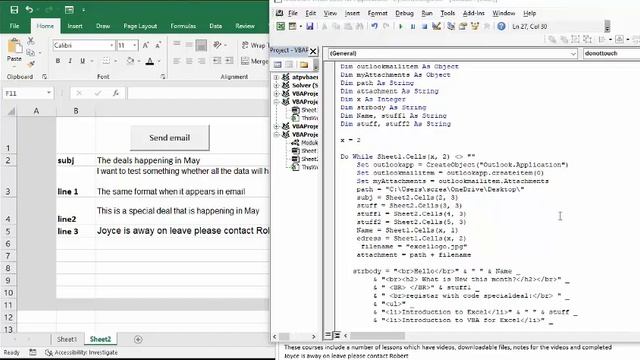This screenshot has width=640, height=360.
Task: Undo last action in Excel quick access toolbar
Action: tap(29, 9)
